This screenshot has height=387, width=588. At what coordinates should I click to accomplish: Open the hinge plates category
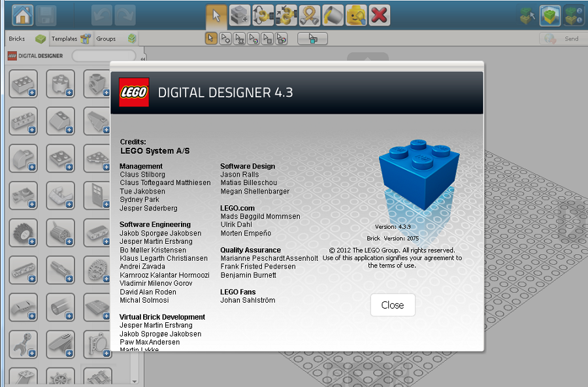[x=60, y=195]
